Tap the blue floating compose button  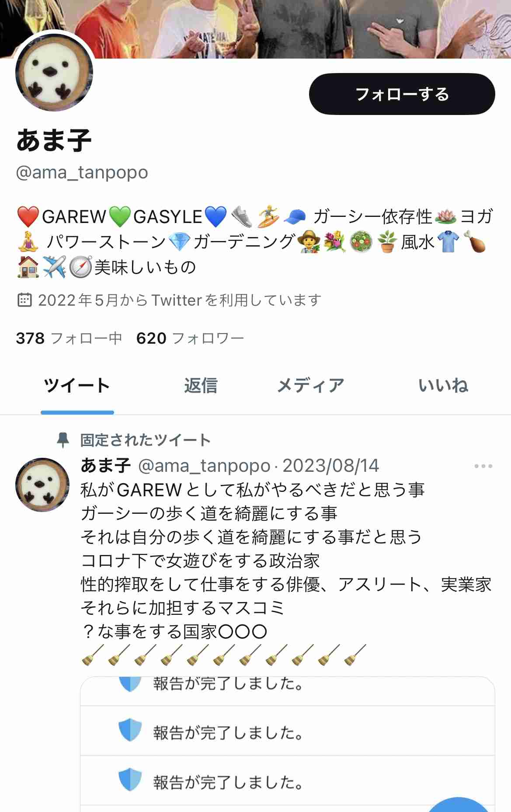pyautogui.click(x=458, y=807)
